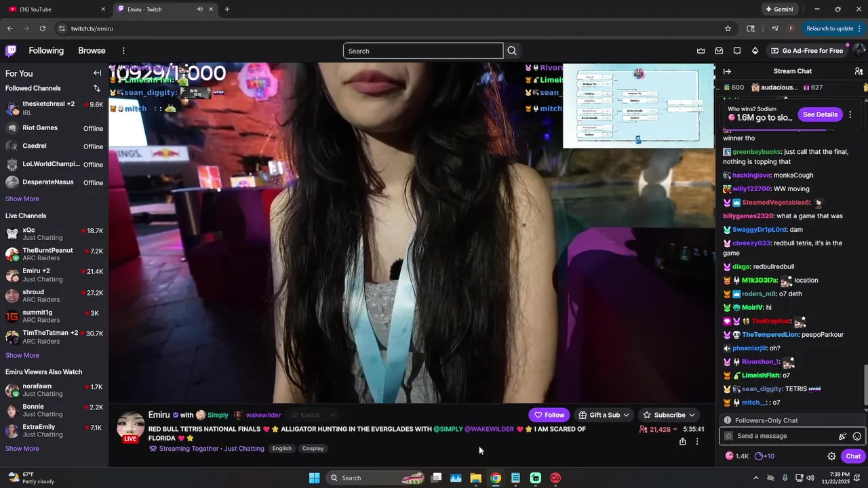Open File Explorer from taskbar

tap(475, 478)
